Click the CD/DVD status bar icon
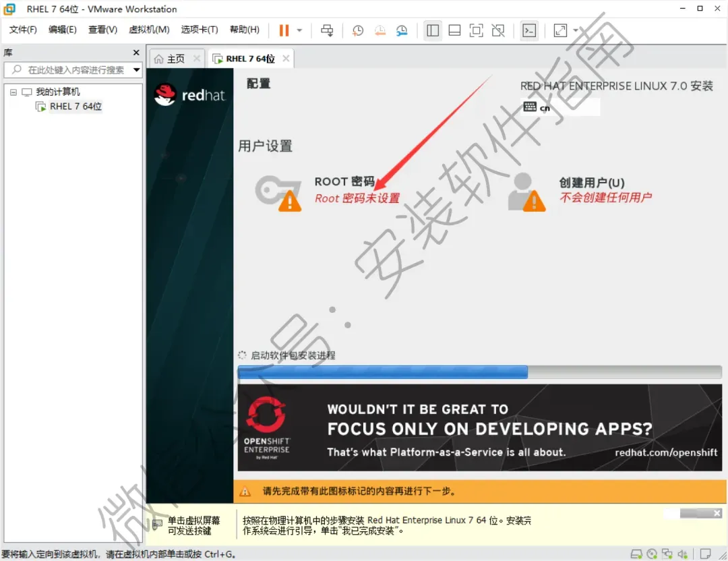728x561 pixels. [652, 554]
